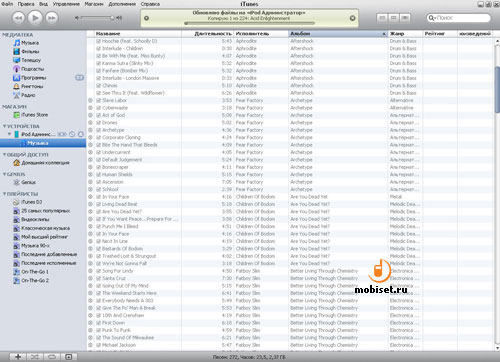The width and height of the screenshot is (500, 362).
Task: Switch to list view button
Action: click(382, 18)
